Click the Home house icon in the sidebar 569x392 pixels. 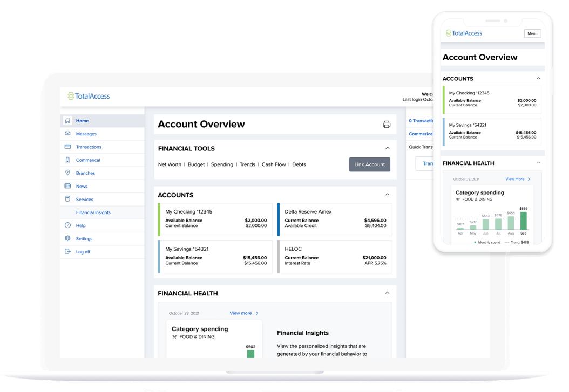click(67, 121)
